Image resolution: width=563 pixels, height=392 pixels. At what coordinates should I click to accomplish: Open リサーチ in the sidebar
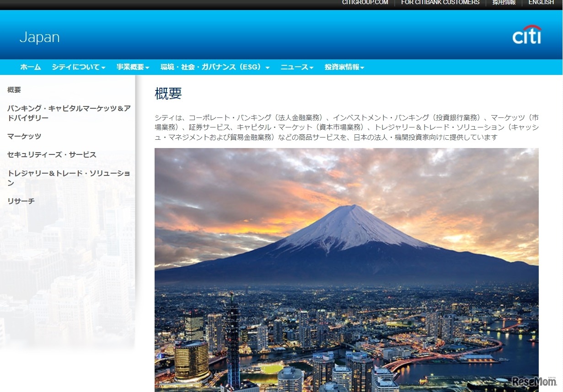point(21,201)
